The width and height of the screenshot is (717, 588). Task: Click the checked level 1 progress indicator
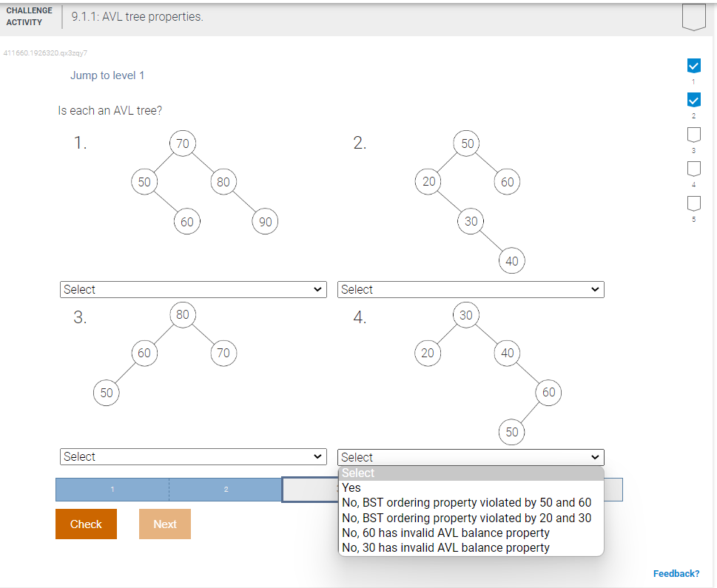(693, 65)
